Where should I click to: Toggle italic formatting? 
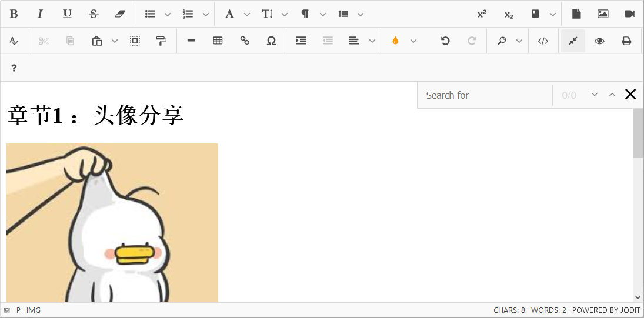tap(40, 14)
